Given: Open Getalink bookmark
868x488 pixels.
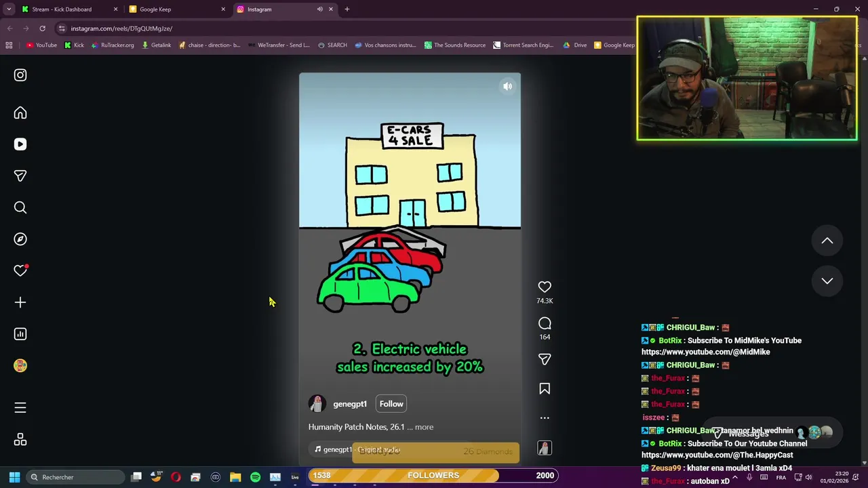Looking at the screenshot, I should 156,45.
